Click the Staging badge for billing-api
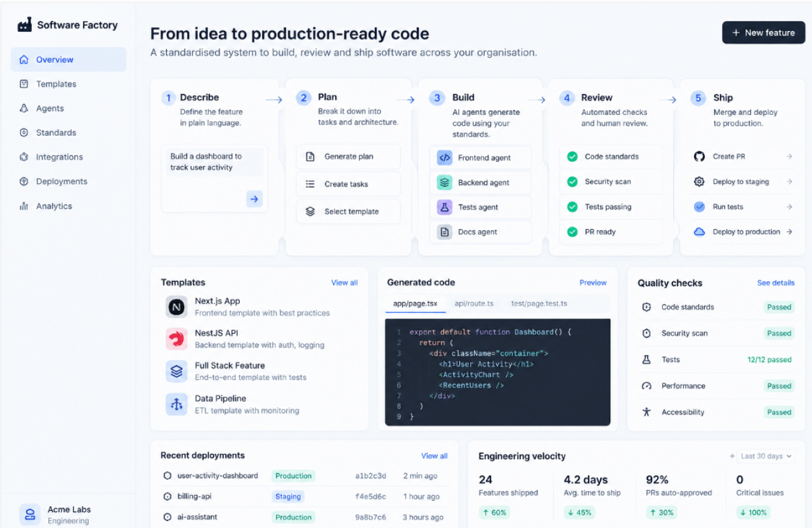Image resolution: width=812 pixels, height=528 pixels. tap(288, 496)
